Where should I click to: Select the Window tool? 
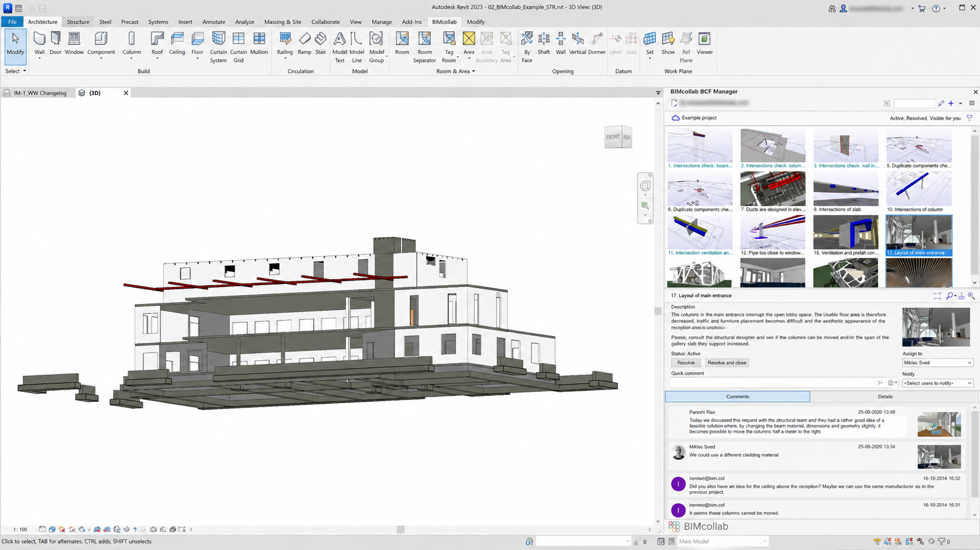click(x=74, y=43)
